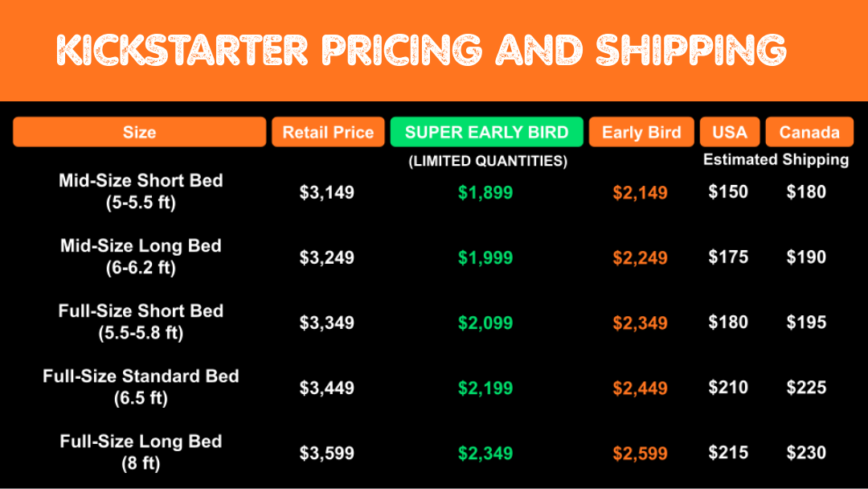This screenshot has height=489, width=868.
Task: Click the green $1,899 super early bird price
Action: point(485,192)
